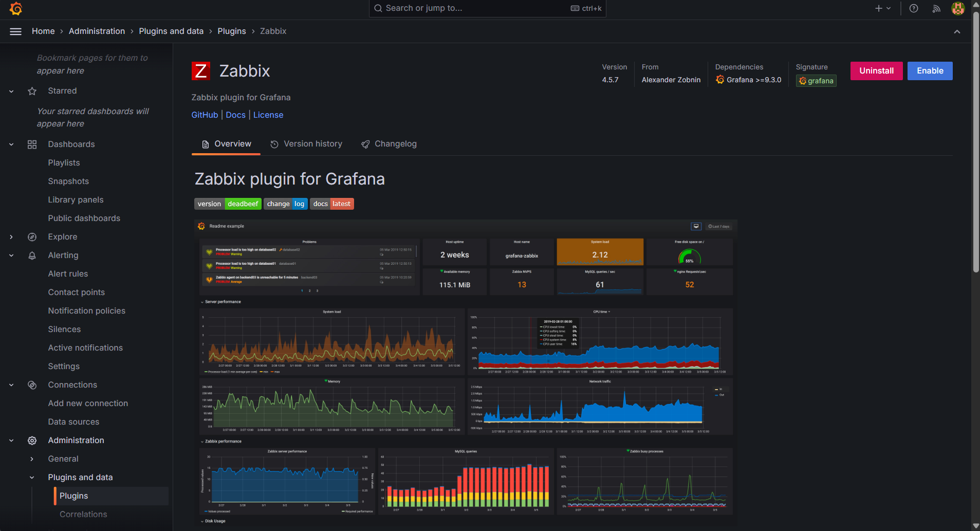Click the Search or jump to field
This screenshot has width=980, height=531.
(x=487, y=8)
